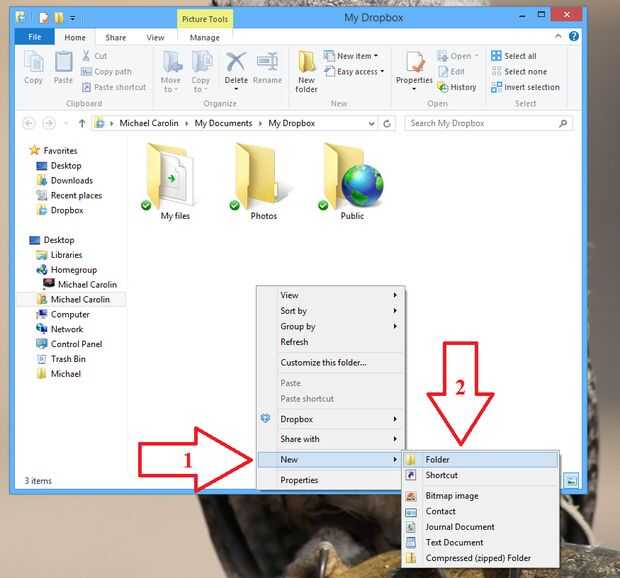Expand Group by in the context menu
Screen dimensions: 620x578
pyautogui.click(x=331, y=326)
